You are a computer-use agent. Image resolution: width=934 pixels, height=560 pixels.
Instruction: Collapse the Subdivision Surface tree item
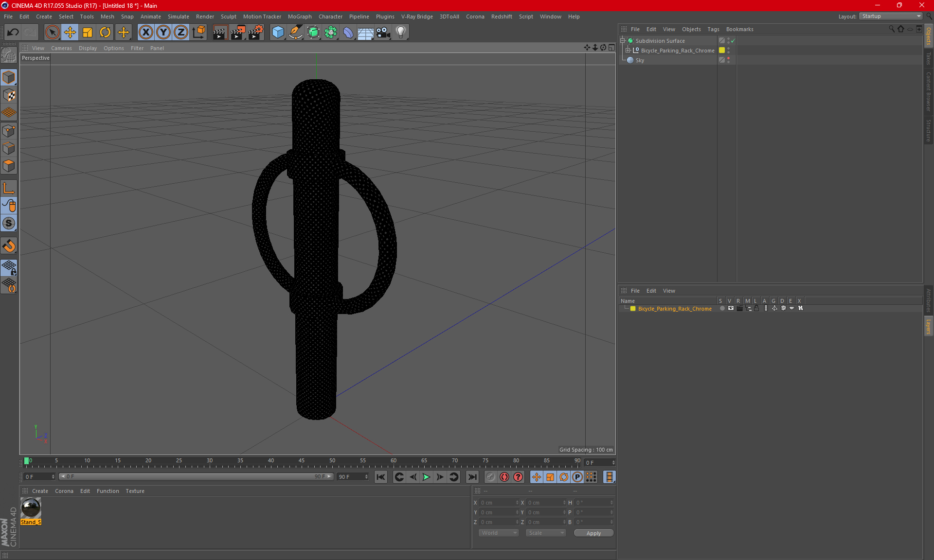[623, 41]
